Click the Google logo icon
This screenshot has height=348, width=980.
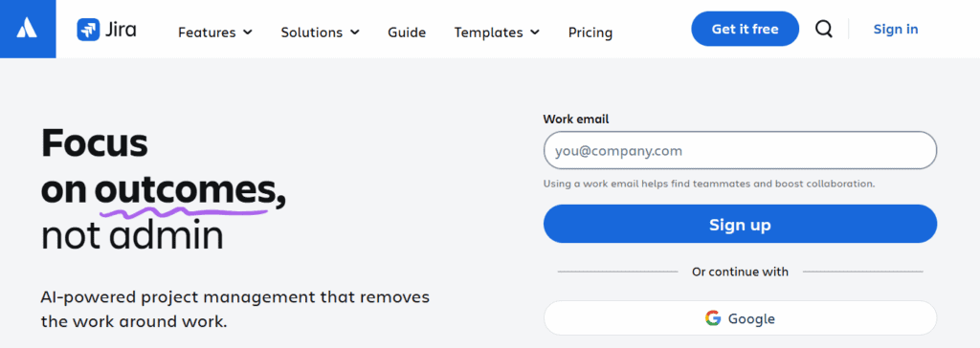713,318
